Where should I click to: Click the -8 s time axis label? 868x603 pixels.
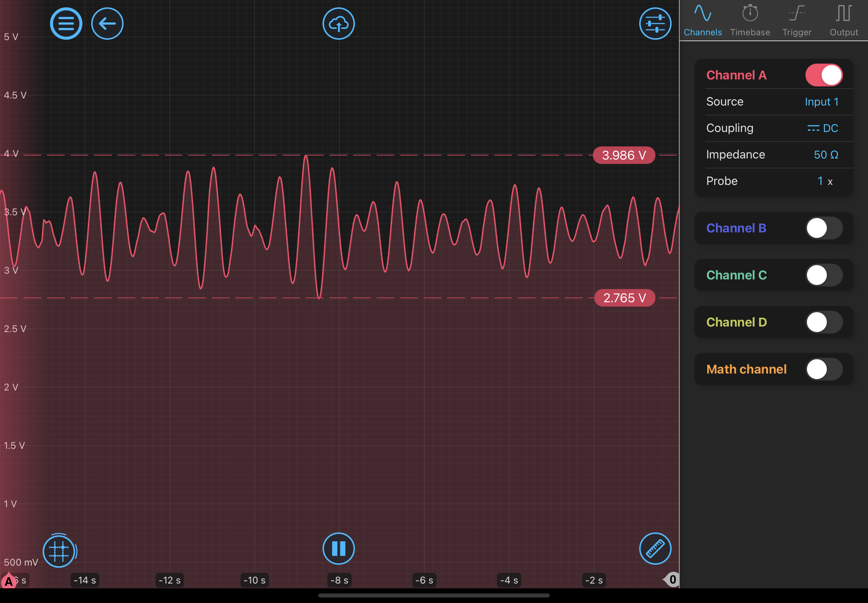pos(339,580)
